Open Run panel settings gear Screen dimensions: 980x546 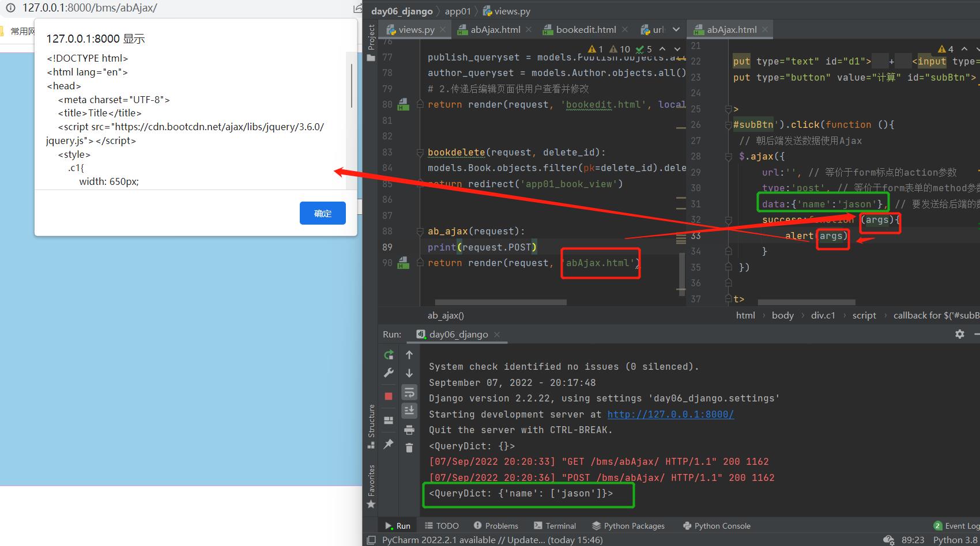coord(960,334)
